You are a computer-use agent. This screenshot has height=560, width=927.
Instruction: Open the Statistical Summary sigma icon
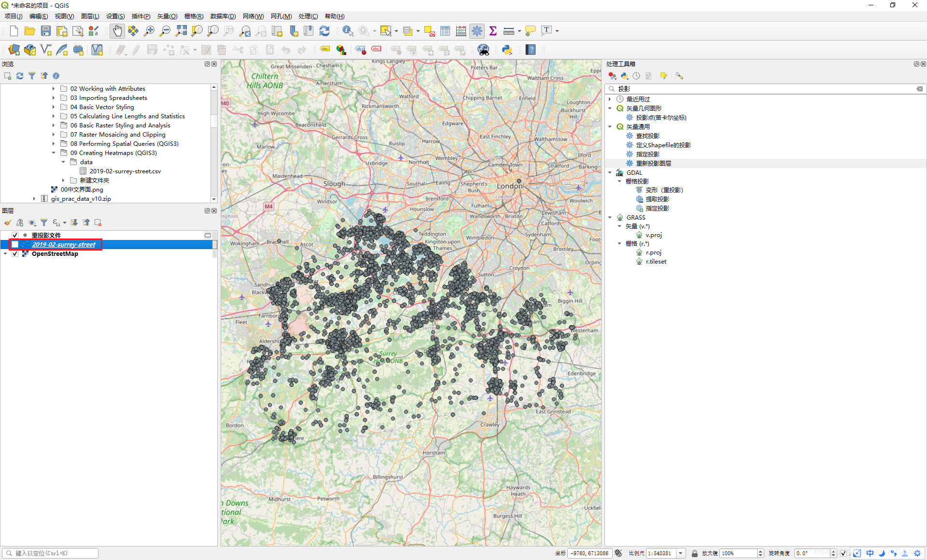493,31
